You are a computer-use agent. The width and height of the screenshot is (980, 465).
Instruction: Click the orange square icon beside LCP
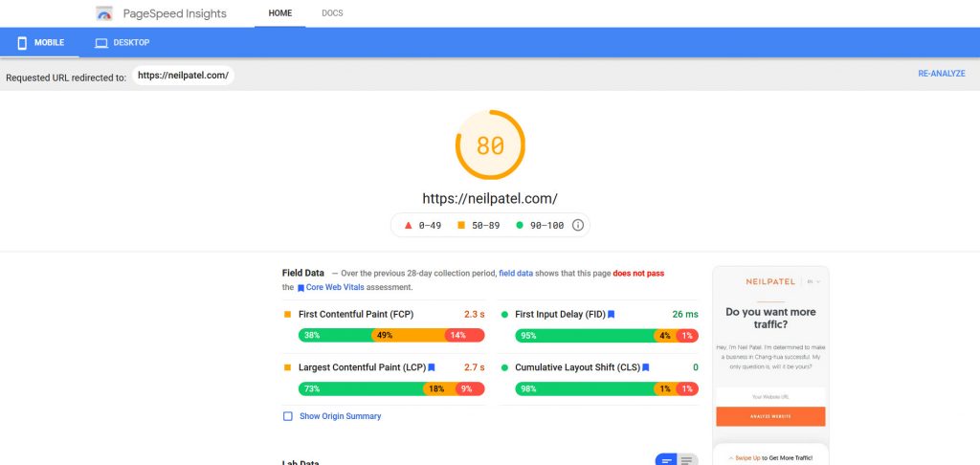point(287,367)
